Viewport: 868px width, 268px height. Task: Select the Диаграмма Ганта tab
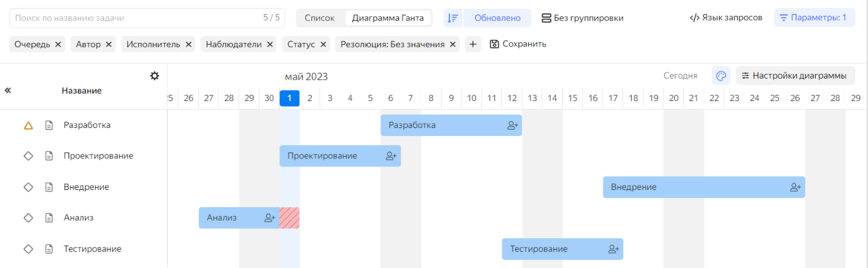click(387, 18)
